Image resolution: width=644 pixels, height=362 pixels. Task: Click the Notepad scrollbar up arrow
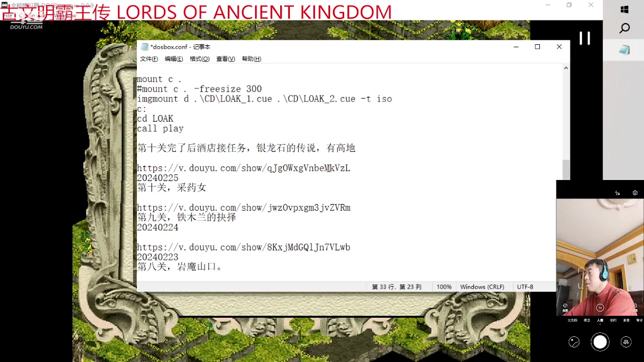[x=566, y=68]
